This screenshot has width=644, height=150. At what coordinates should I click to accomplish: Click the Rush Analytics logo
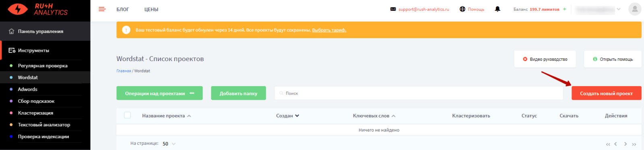coord(38,9)
